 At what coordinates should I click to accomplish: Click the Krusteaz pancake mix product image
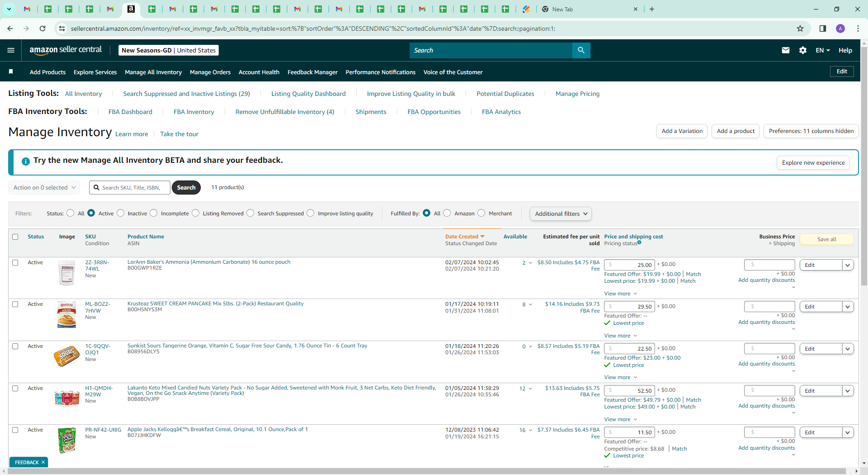click(x=67, y=314)
